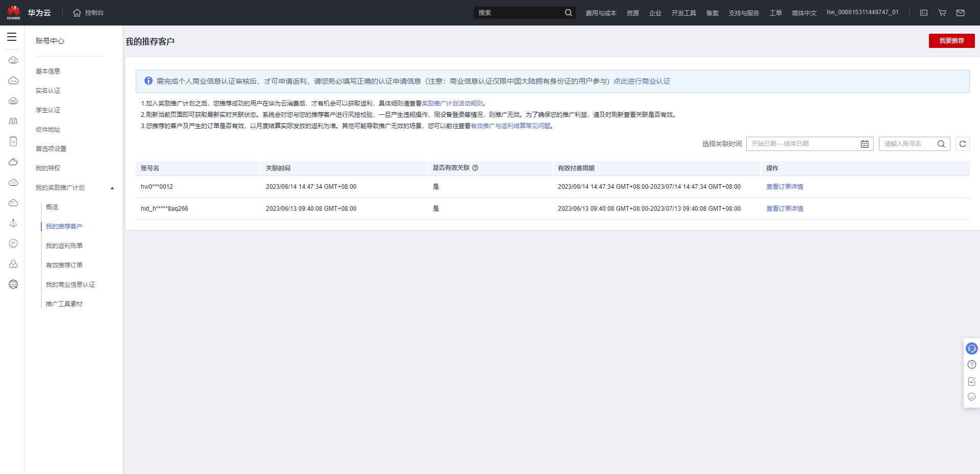Click the 点此进行商业认证 link
The image size is (980, 474).
642,81
